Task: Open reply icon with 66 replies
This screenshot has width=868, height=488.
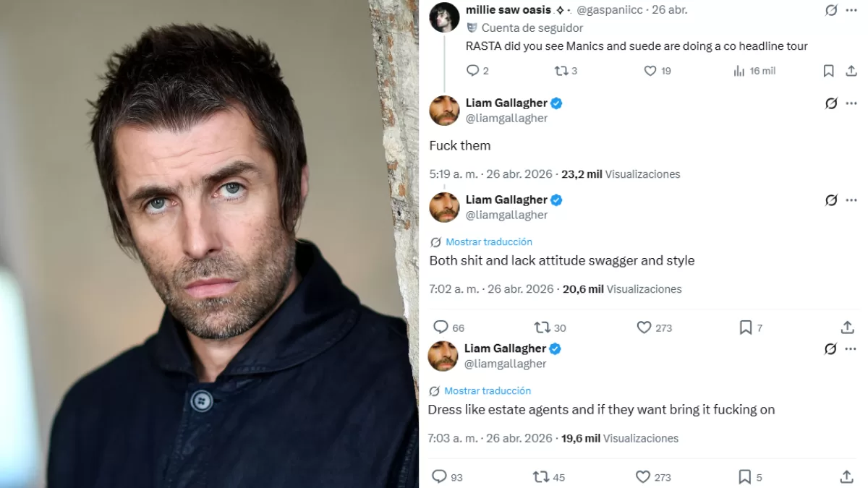Action: pos(441,328)
